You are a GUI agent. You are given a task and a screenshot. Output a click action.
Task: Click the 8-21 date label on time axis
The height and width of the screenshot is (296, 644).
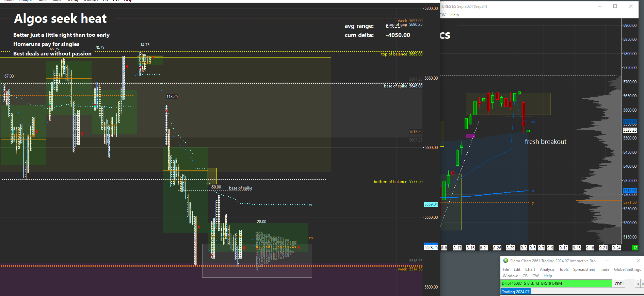(484, 248)
